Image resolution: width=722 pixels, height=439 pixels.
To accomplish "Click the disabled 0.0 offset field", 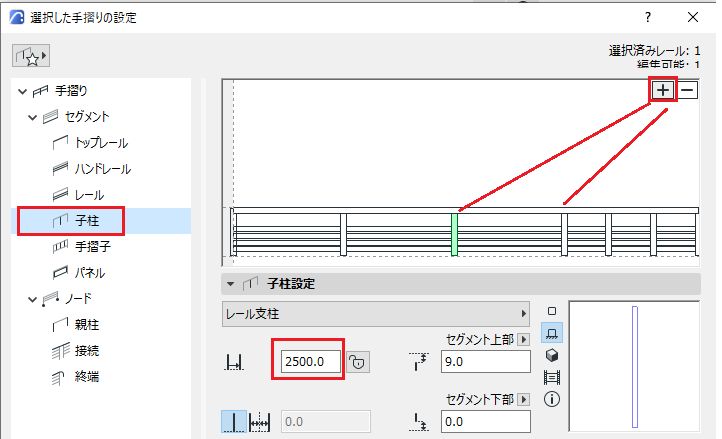I will (326, 421).
